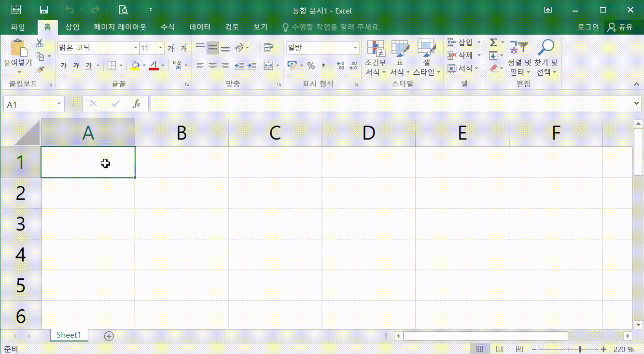Click the Wrap Text icon
The width and height of the screenshot is (644, 354).
click(269, 48)
